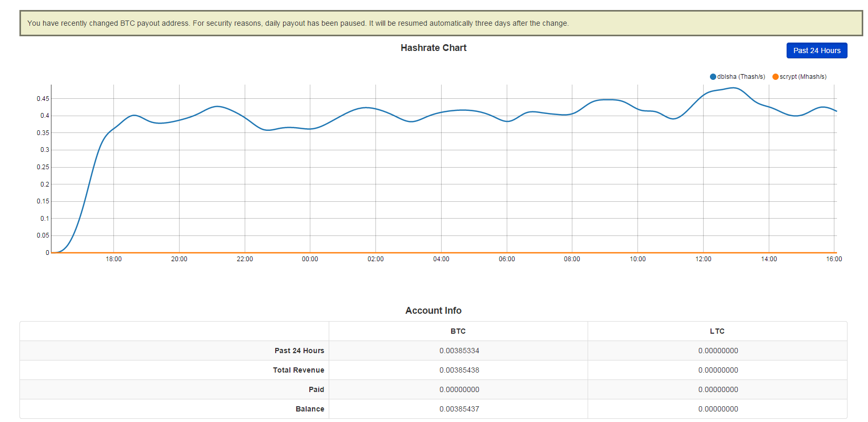
Task: Click the scrypt (Mhash/s) legend label
Action: tap(803, 77)
